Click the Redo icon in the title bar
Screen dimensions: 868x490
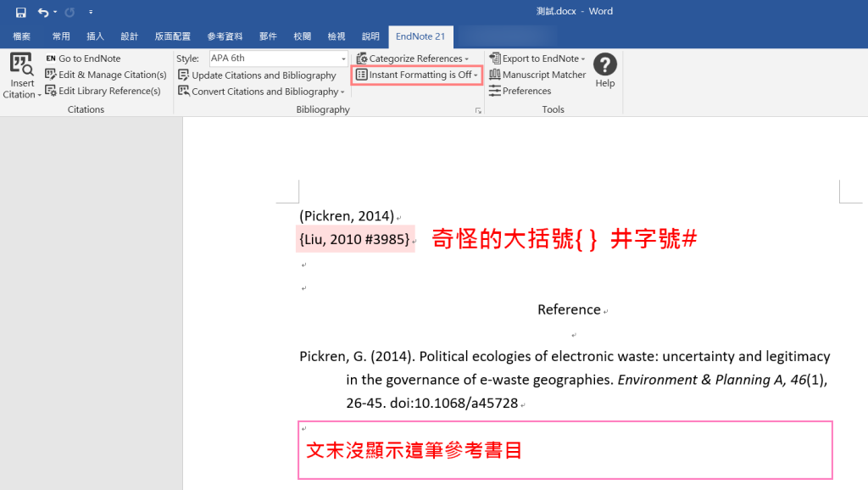pyautogui.click(x=70, y=12)
